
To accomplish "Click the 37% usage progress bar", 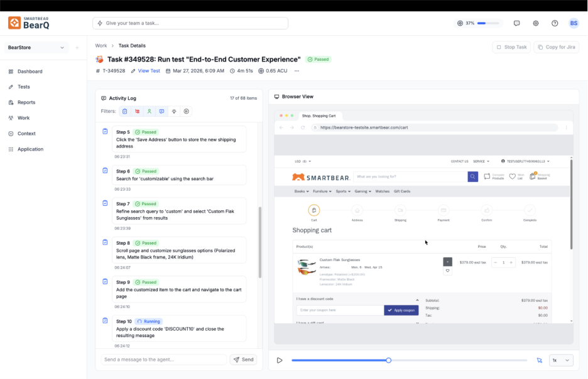I will click(488, 23).
